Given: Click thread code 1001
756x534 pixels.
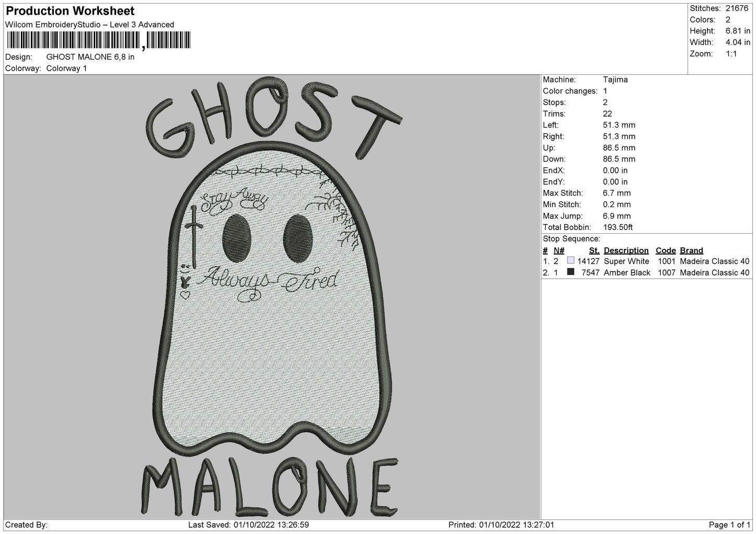Looking at the screenshot, I should 667,262.
